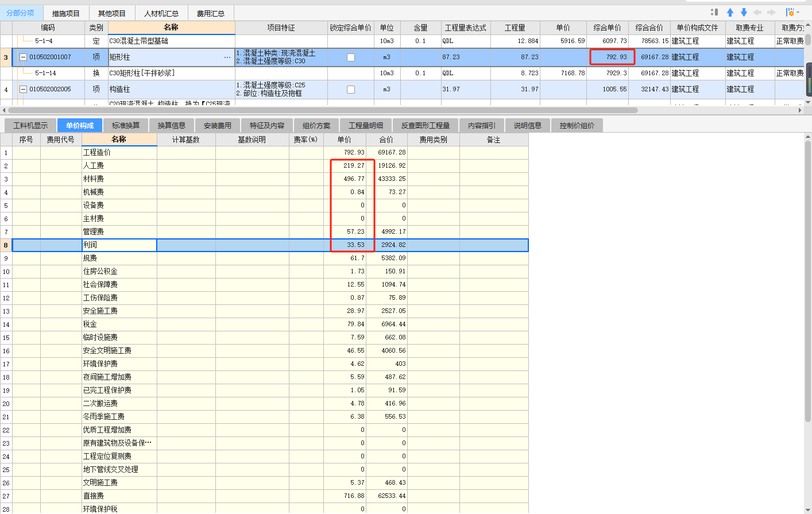
Task: Click the C30矩形柱[干拌砂浆] name cell
Action: point(172,74)
